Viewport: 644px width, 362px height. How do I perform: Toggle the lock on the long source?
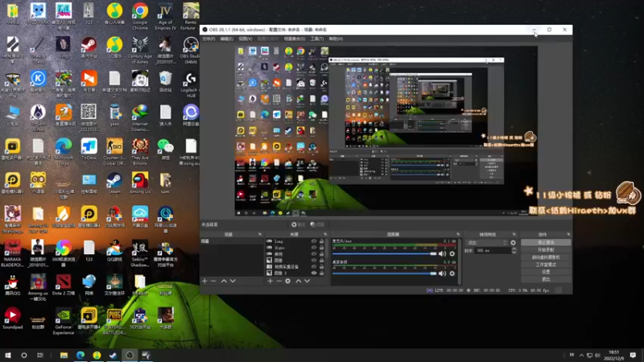(x=321, y=241)
